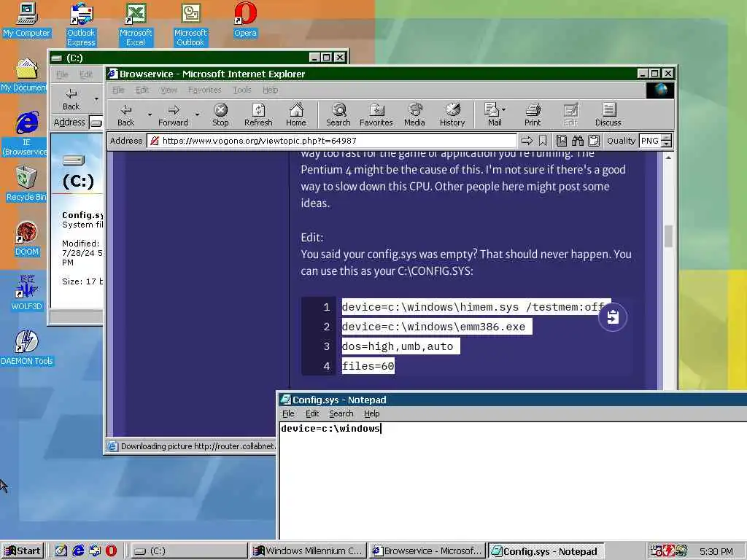Open Help menu in Notepad
Screen dimensions: 747x560
(371, 414)
